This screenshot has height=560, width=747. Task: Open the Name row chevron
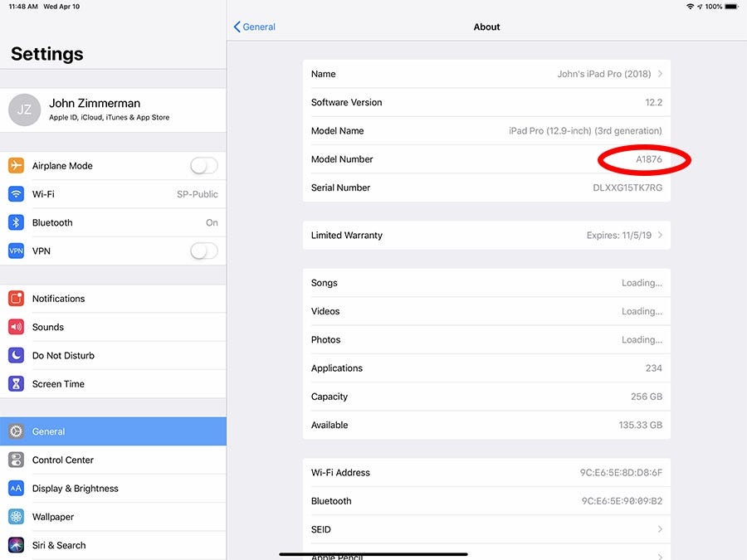(660, 74)
